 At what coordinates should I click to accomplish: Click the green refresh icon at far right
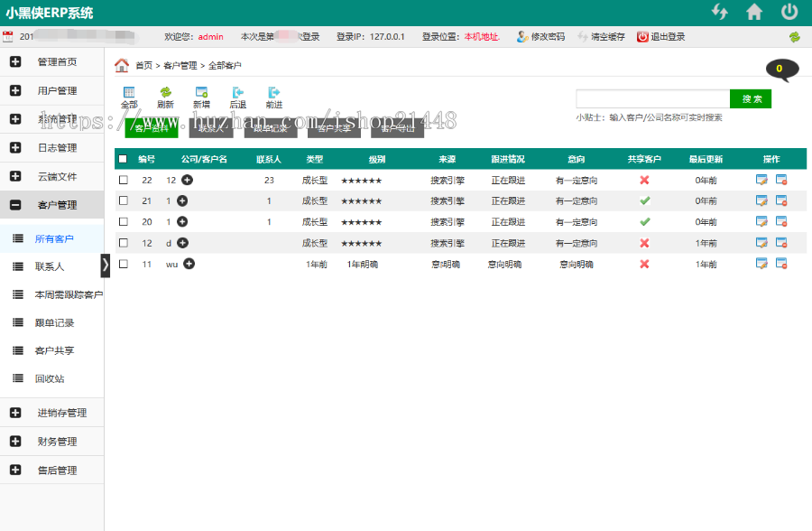tap(794, 37)
